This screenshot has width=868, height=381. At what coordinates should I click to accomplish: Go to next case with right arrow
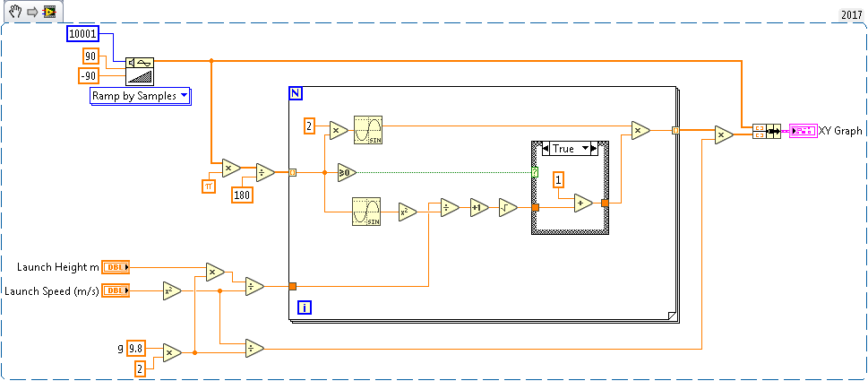tap(595, 149)
